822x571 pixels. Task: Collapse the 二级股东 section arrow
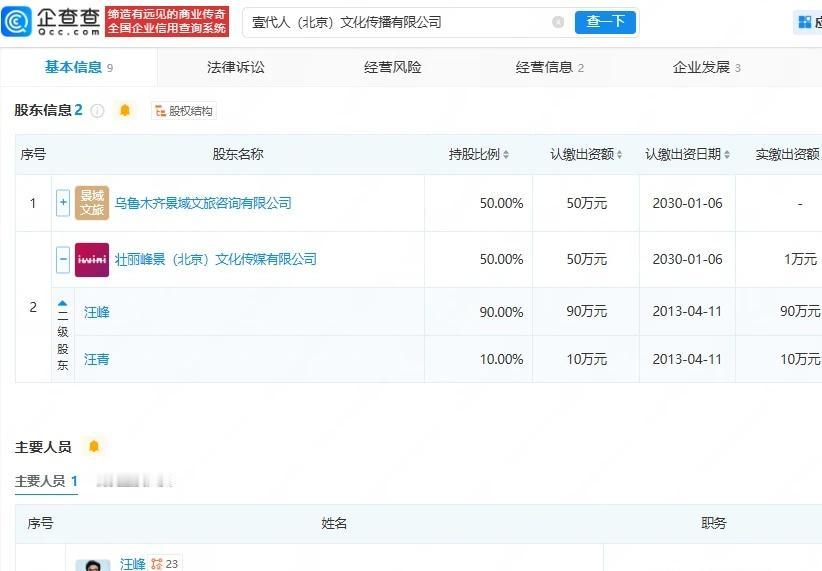click(x=62, y=303)
